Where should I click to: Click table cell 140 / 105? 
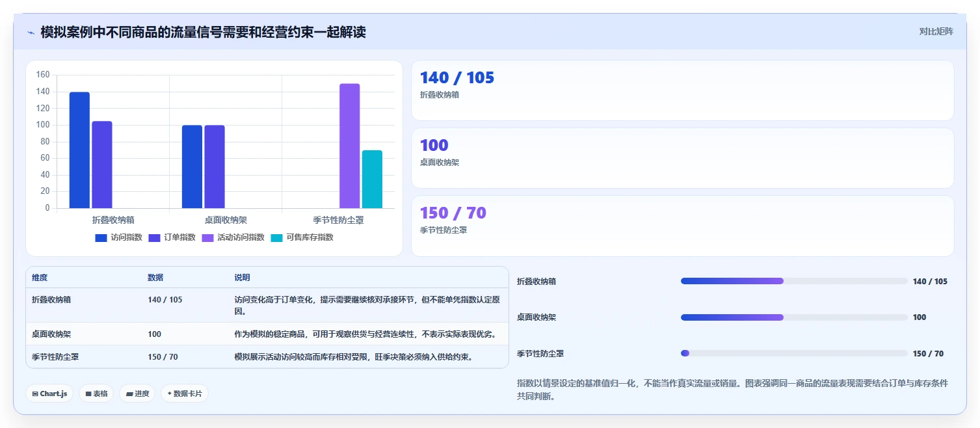pos(165,300)
